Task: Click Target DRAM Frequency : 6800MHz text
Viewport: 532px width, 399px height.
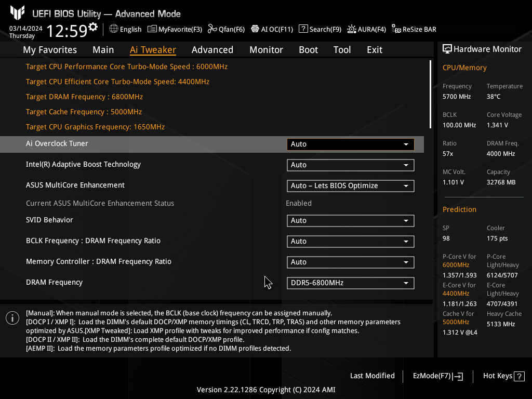Action: 85,97
